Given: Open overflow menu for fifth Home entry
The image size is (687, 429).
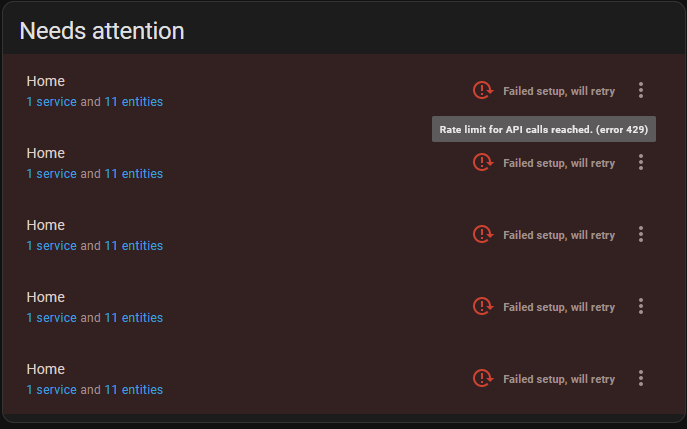Looking at the screenshot, I should click(641, 378).
